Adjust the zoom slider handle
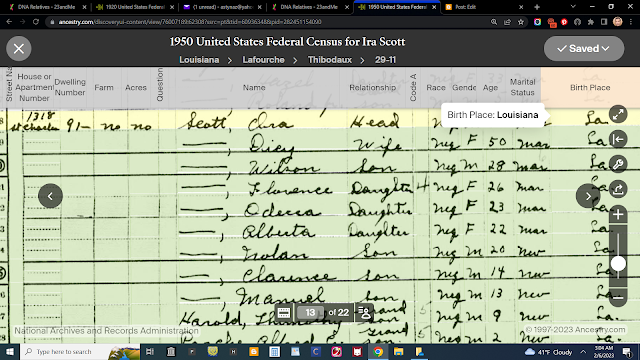640x360 pixels. (x=618, y=264)
